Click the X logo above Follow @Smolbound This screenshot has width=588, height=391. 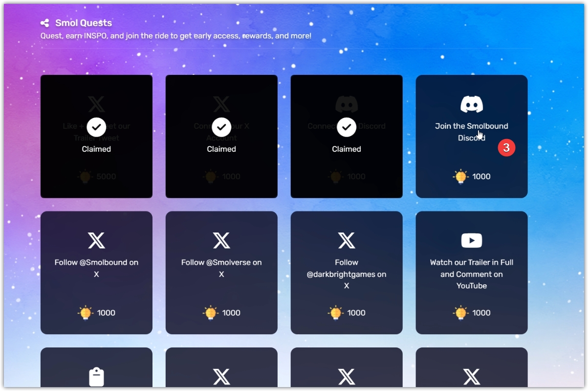point(96,240)
